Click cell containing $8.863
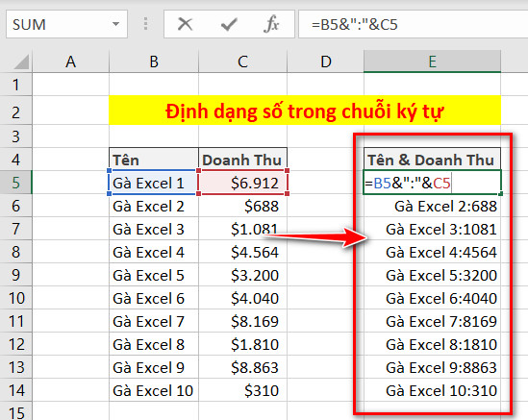 242,367
